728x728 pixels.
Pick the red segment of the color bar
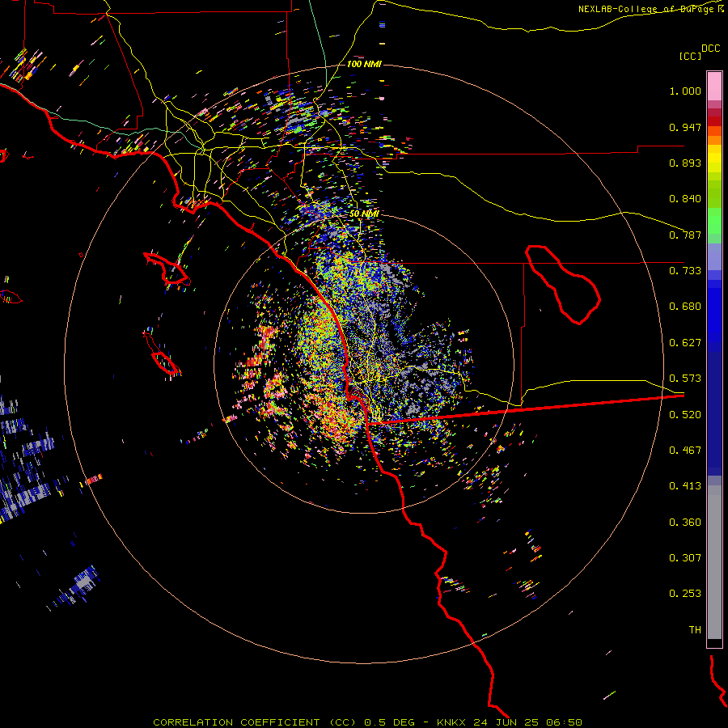714,121
